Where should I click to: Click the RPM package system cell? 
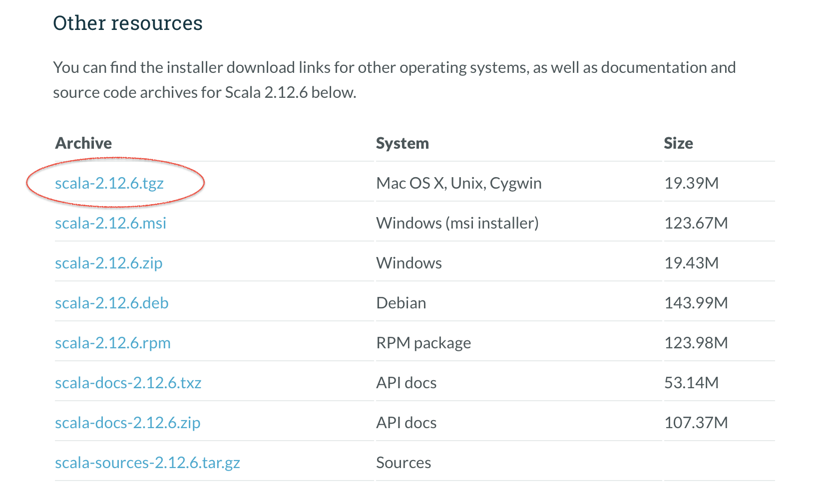(423, 343)
